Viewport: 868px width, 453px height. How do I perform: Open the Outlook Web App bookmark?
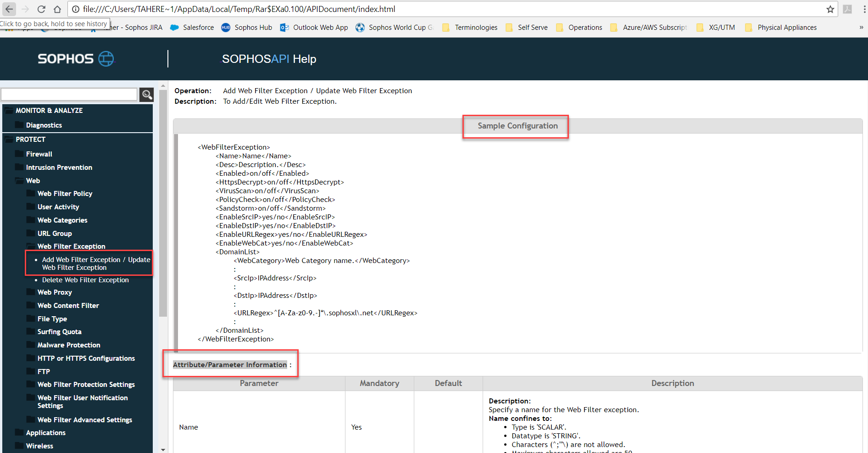[x=314, y=28]
